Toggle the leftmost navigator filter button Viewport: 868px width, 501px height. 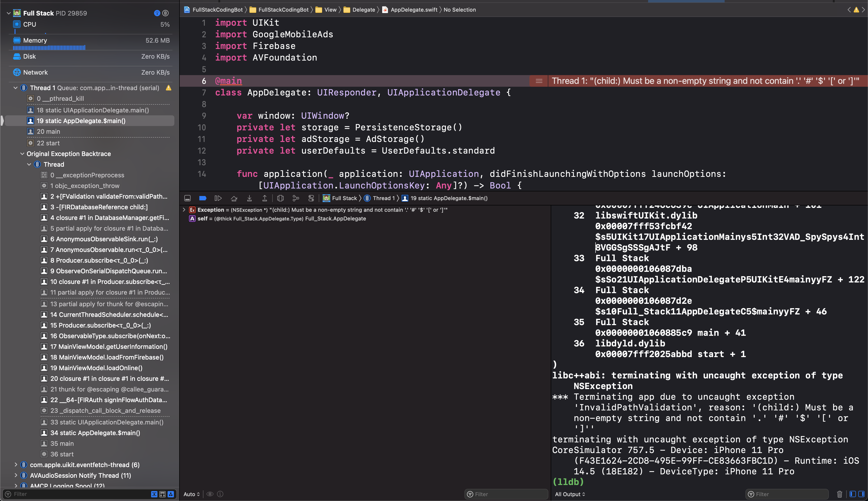coord(154,494)
